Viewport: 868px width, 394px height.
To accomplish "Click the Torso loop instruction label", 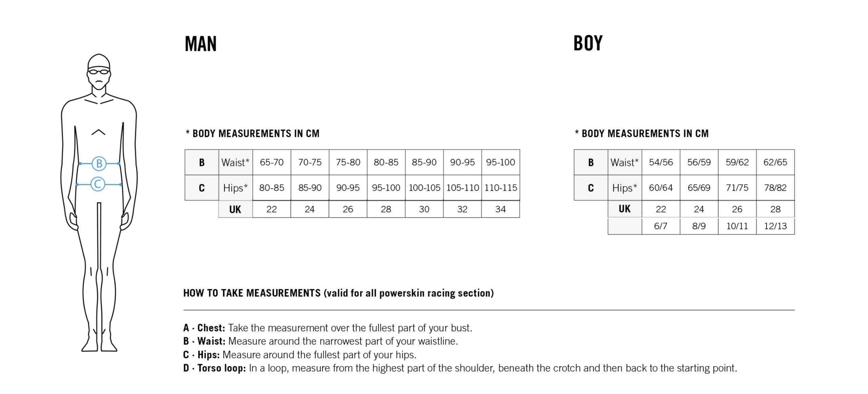I will point(221,368).
